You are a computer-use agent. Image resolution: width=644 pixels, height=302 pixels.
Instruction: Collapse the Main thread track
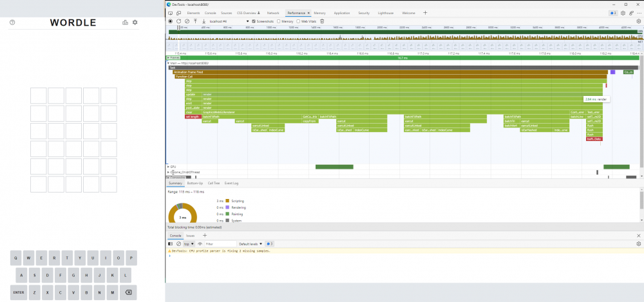coord(168,63)
